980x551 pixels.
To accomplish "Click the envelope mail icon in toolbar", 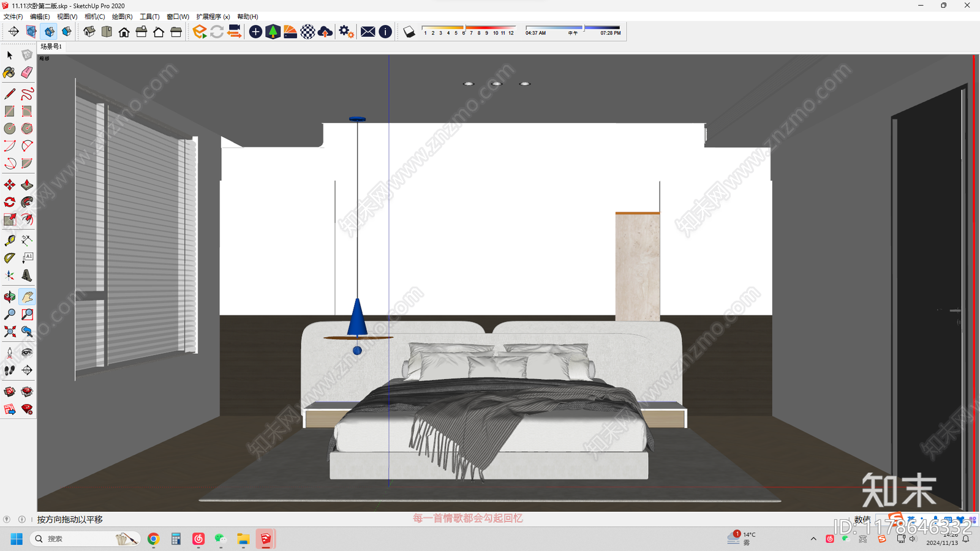I will pos(367,32).
